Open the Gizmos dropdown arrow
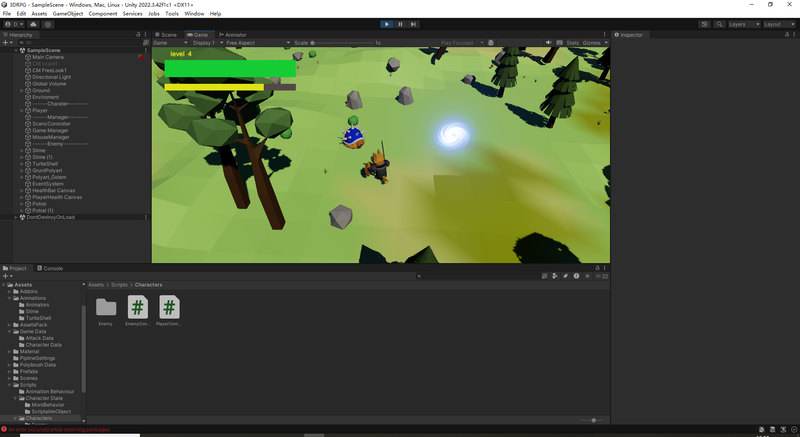The image size is (800, 437). (606, 43)
